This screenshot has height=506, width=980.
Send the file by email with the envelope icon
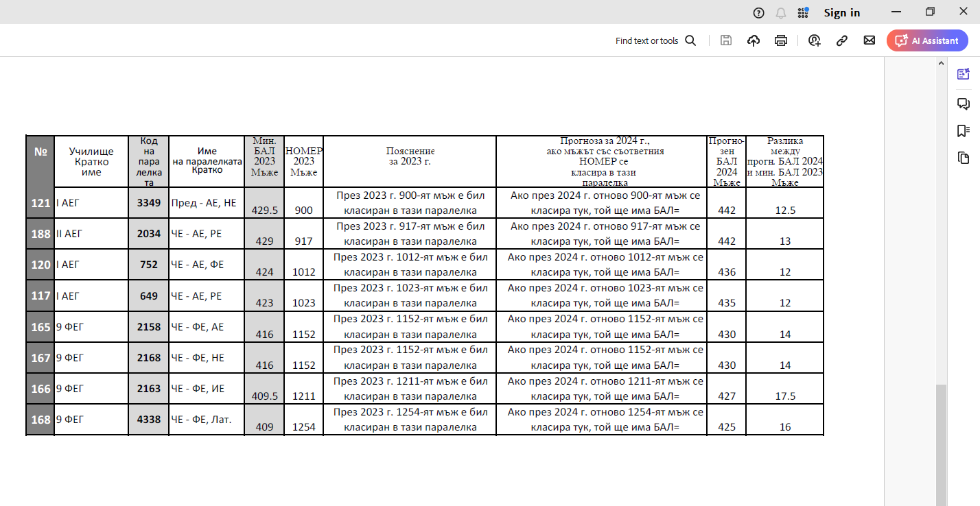click(x=870, y=40)
